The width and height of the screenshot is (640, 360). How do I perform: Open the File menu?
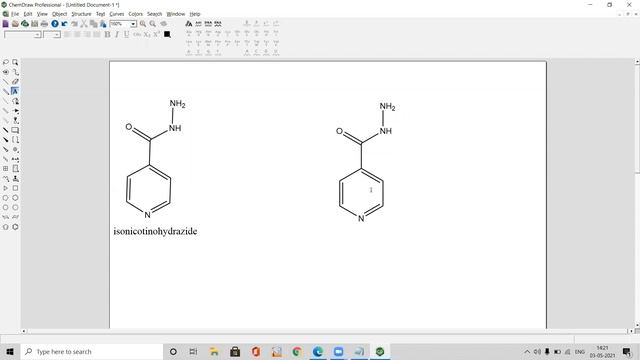coord(15,14)
